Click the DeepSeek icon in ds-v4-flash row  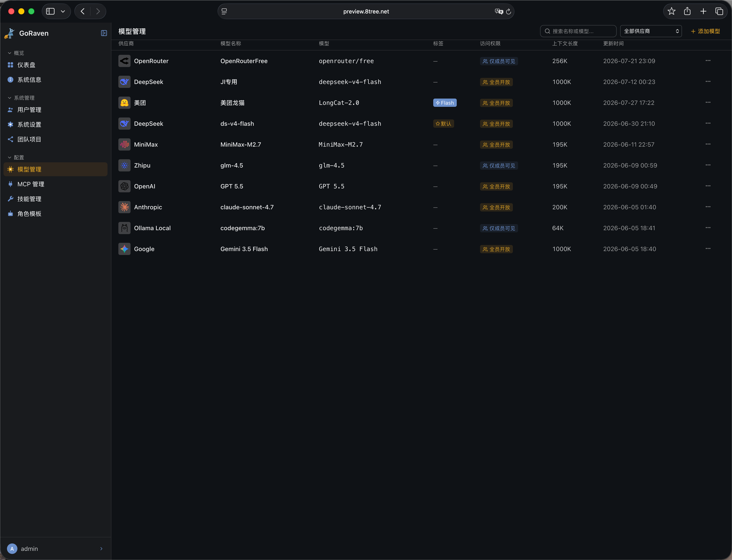124,124
